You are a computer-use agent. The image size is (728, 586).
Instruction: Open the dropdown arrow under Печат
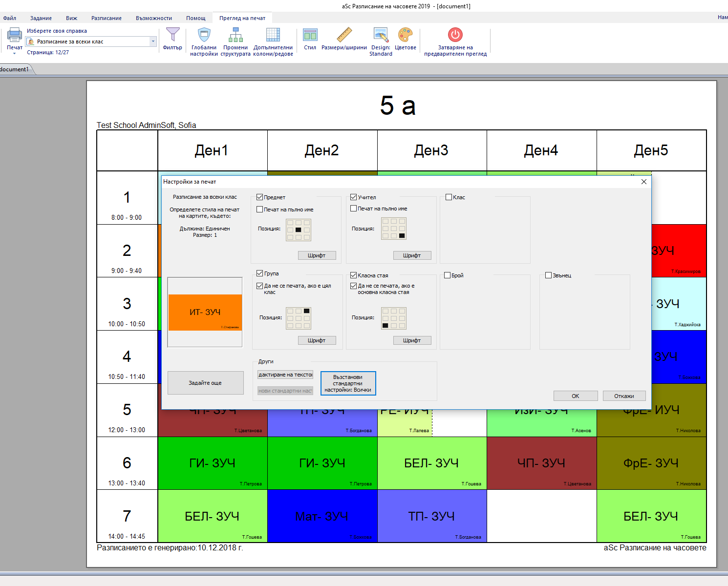coord(14,54)
